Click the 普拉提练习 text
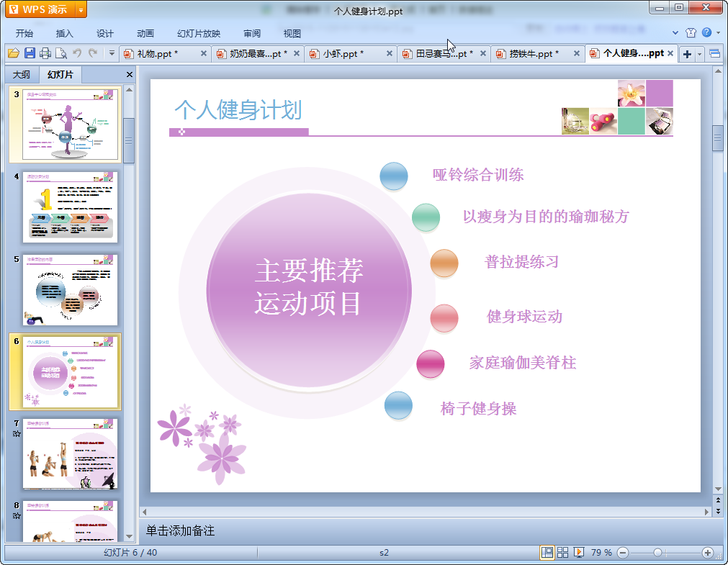 (x=521, y=262)
